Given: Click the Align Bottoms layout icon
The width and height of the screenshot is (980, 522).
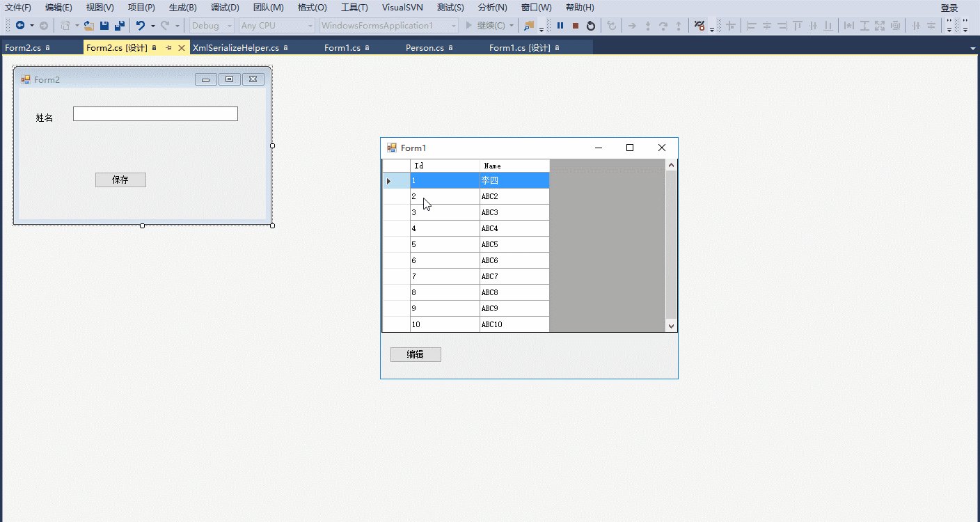Looking at the screenshot, I should (x=828, y=26).
